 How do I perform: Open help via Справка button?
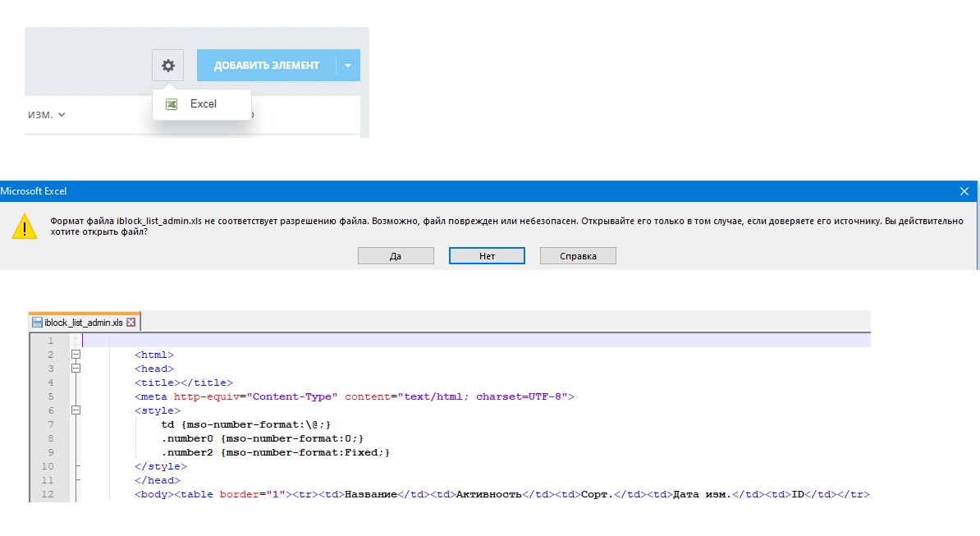[578, 256]
